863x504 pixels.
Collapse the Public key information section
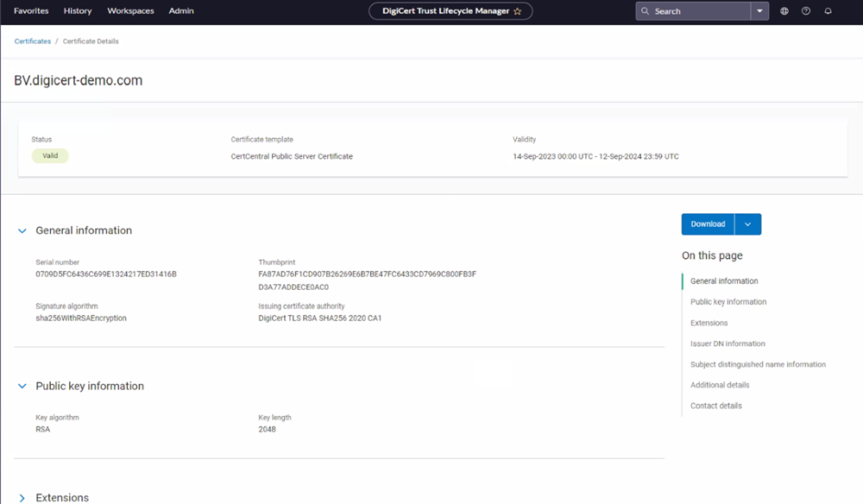click(22, 387)
